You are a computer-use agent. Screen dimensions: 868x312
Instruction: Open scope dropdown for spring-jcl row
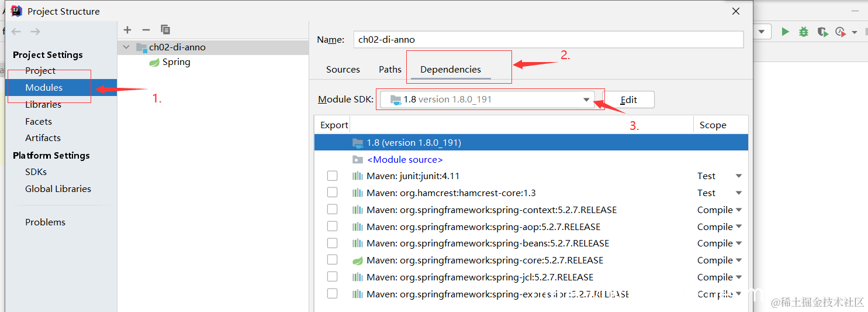pos(739,277)
